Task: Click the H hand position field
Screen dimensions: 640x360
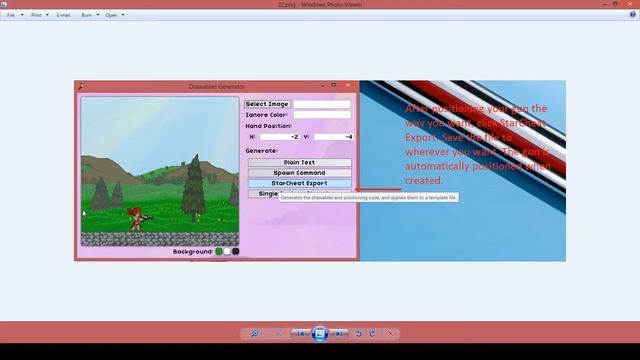Action: click(x=280, y=137)
